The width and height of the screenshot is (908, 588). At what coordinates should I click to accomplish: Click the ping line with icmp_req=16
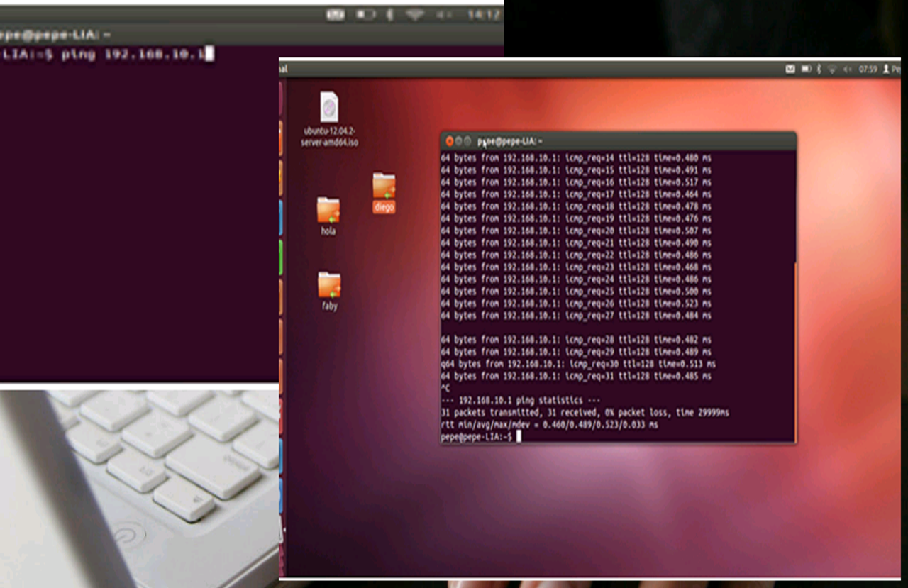coord(576,182)
